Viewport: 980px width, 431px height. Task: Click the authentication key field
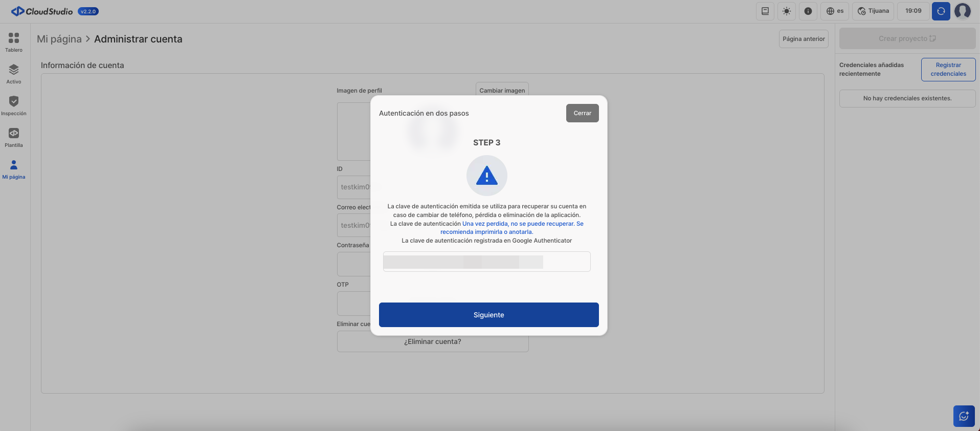[486, 262]
